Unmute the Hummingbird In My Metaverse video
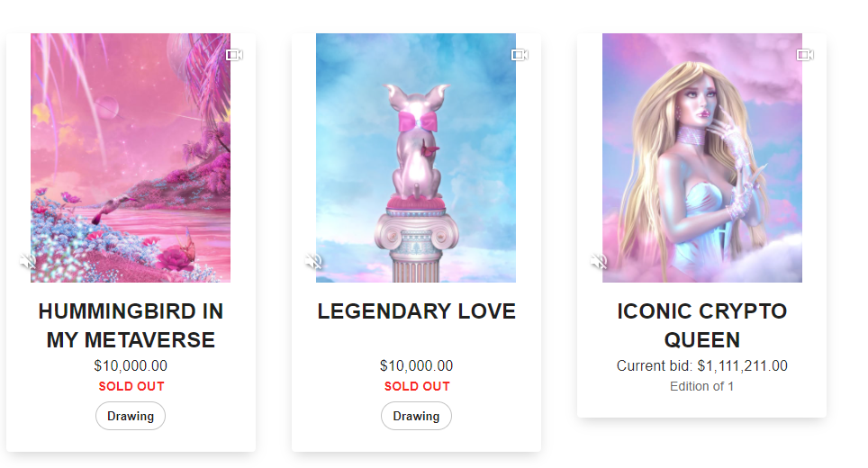 tap(28, 261)
